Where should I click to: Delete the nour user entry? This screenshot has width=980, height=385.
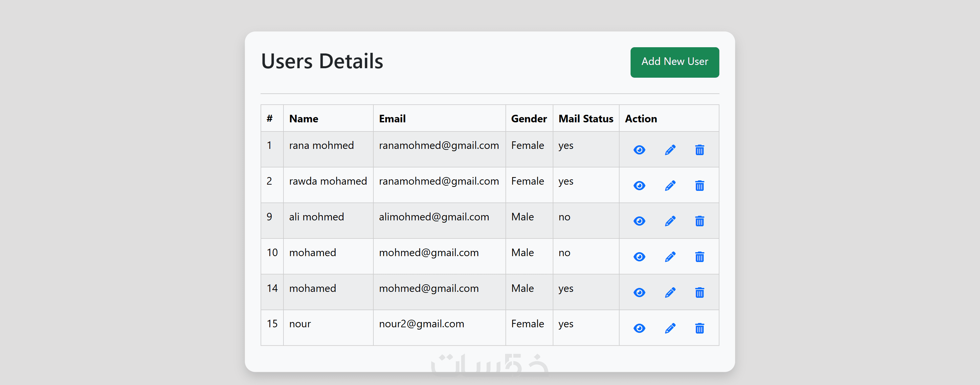pos(699,328)
